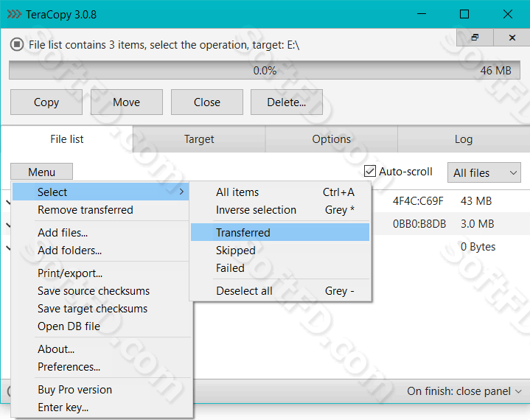
Task: Click checksum 4F4C:C69F in file row
Action: pyautogui.click(x=418, y=201)
